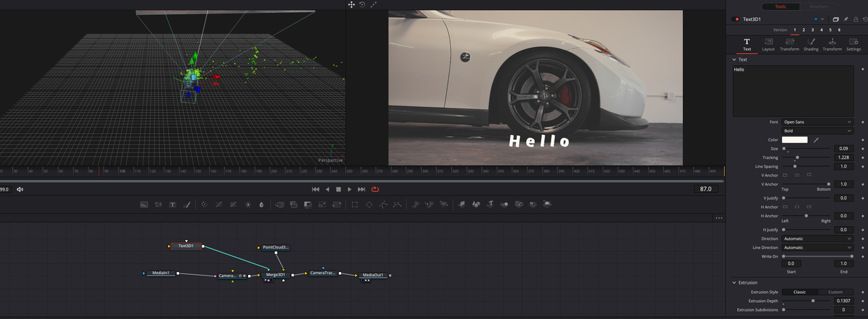Open the node color dropdown beside Text3D1
The height and width of the screenshot is (319, 868).
(823, 19)
